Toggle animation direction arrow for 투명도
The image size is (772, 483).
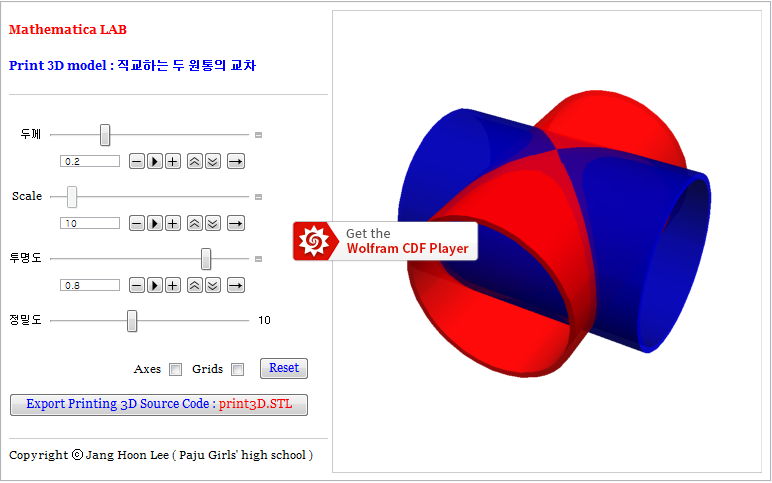[236, 285]
